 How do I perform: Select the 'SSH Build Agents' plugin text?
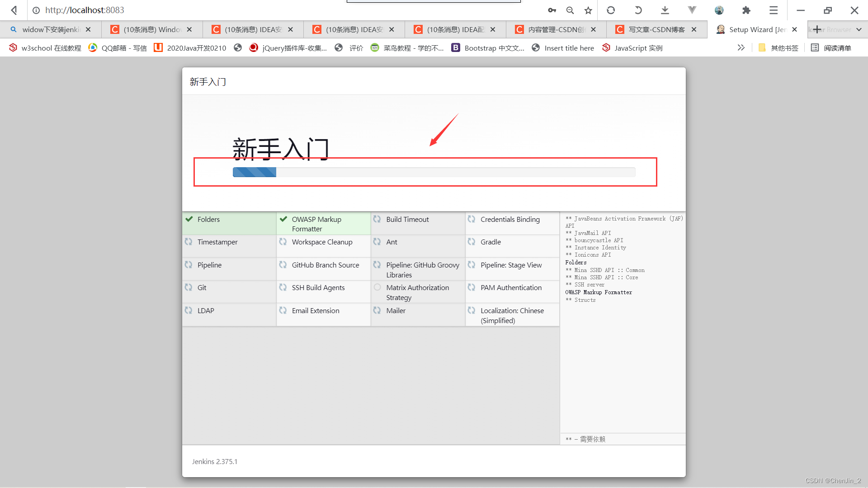pyautogui.click(x=318, y=287)
